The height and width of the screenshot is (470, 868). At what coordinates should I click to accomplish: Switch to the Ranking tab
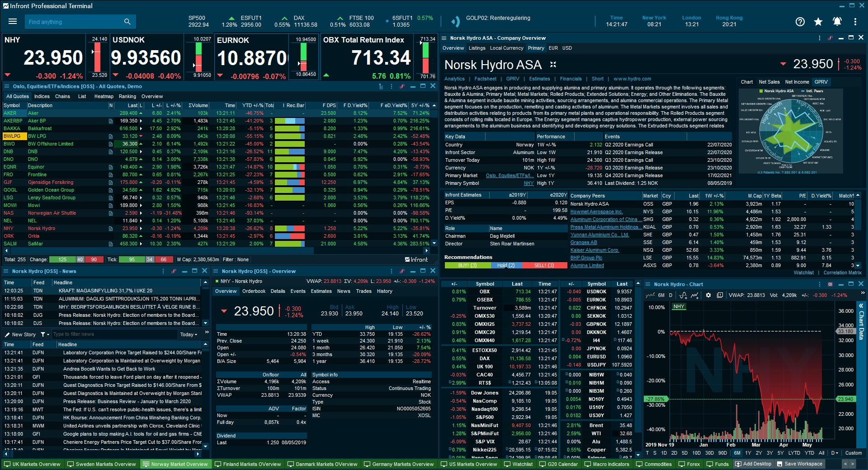[x=127, y=96]
